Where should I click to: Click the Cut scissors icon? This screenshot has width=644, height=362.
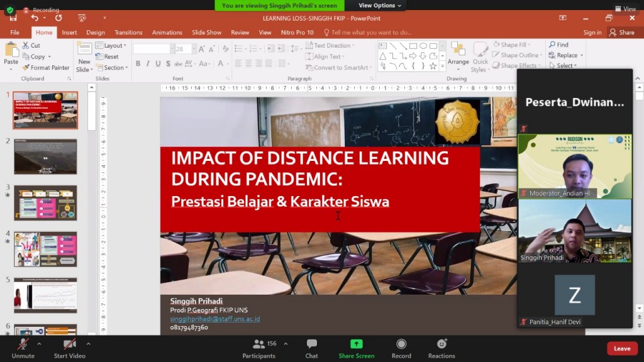26,45
